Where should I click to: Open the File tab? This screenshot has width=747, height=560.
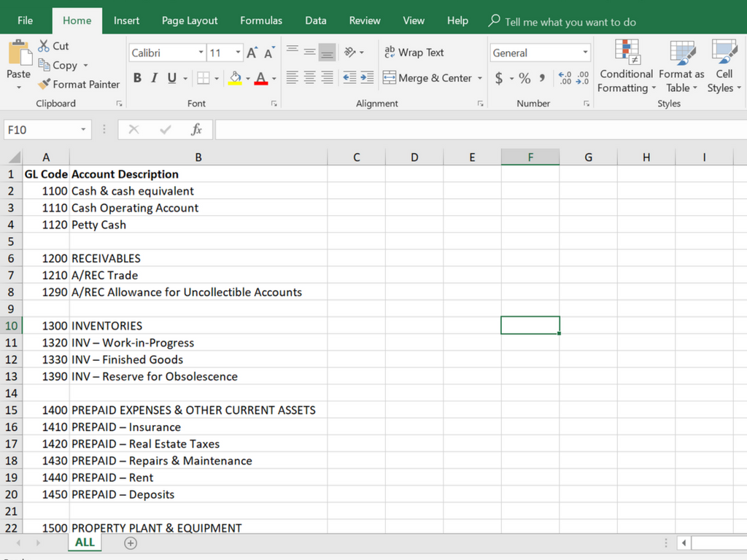click(x=26, y=20)
